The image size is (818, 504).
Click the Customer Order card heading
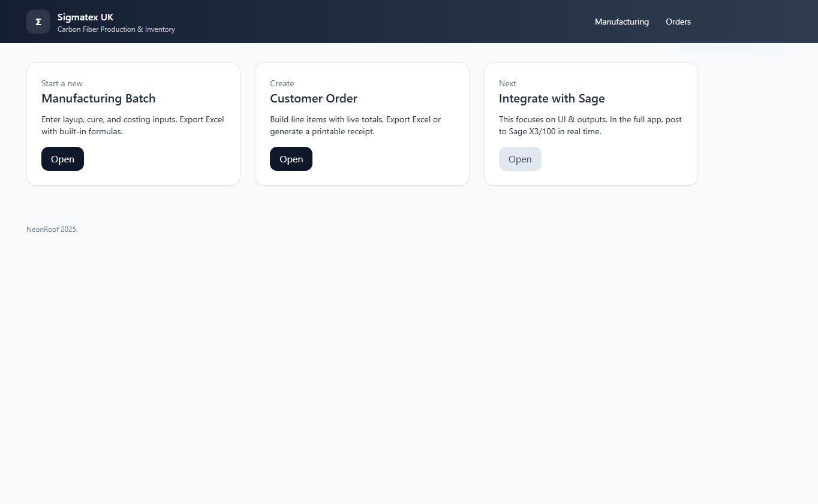point(314,98)
